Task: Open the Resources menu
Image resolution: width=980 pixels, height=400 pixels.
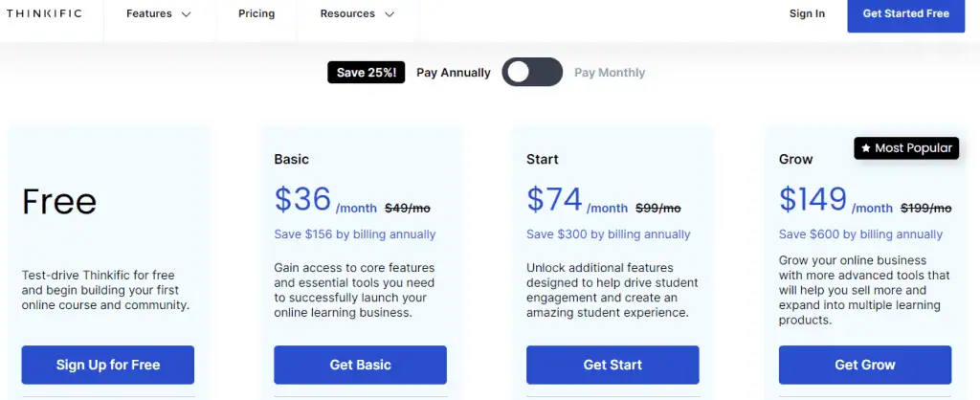Action: 357,13
